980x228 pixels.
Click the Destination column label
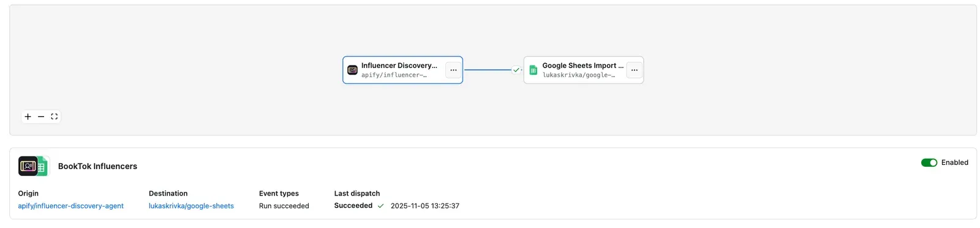(168, 193)
